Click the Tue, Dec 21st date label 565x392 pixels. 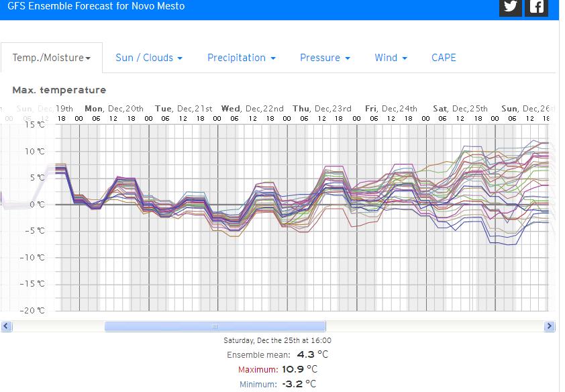coord(183,108)
